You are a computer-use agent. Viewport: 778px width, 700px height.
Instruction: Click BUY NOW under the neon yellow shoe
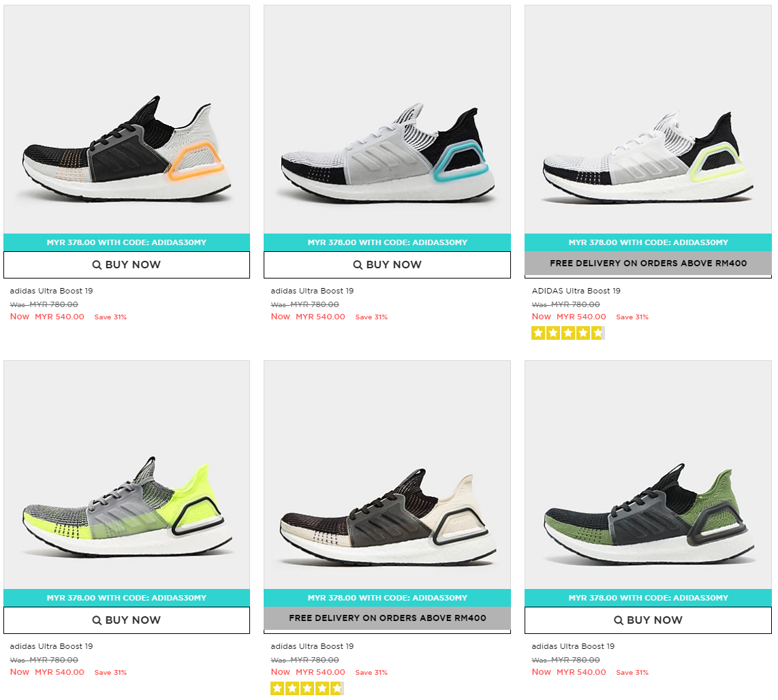[x=127, y=620]
